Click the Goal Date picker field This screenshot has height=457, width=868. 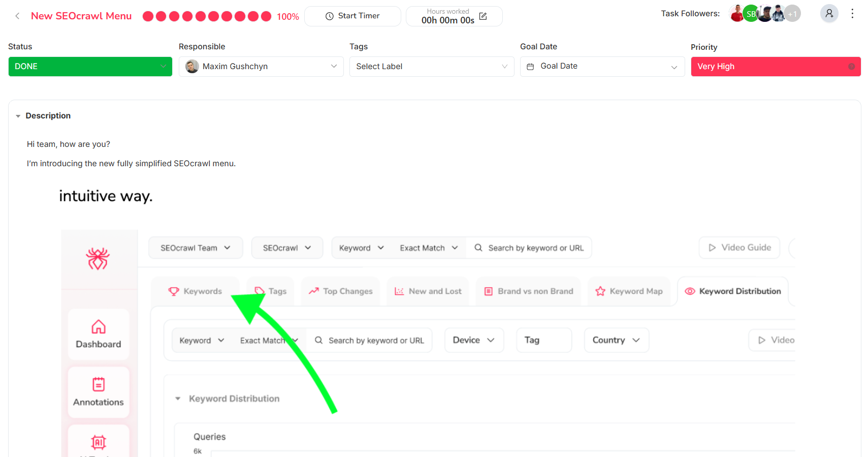[602, 67]
